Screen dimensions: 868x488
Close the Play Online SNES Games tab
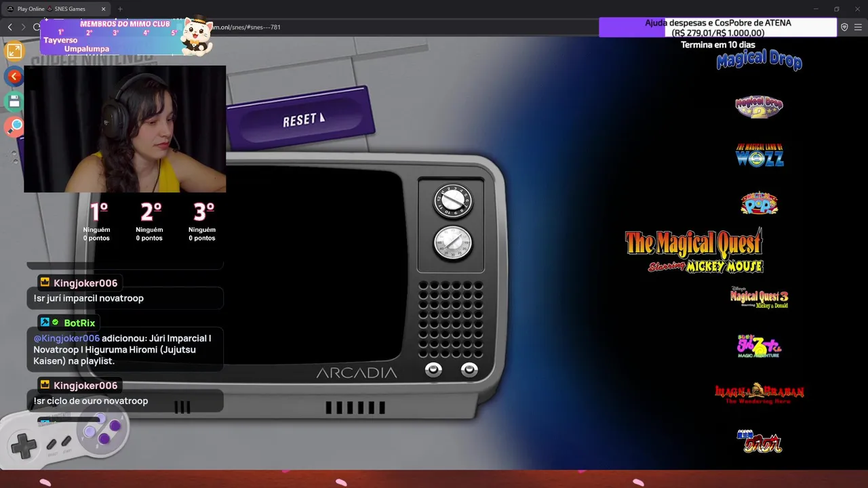103,9
